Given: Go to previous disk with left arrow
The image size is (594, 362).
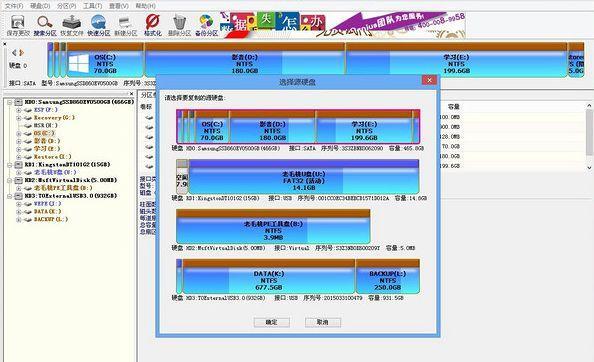Looking at the screenshot, I should click(14, 53).
